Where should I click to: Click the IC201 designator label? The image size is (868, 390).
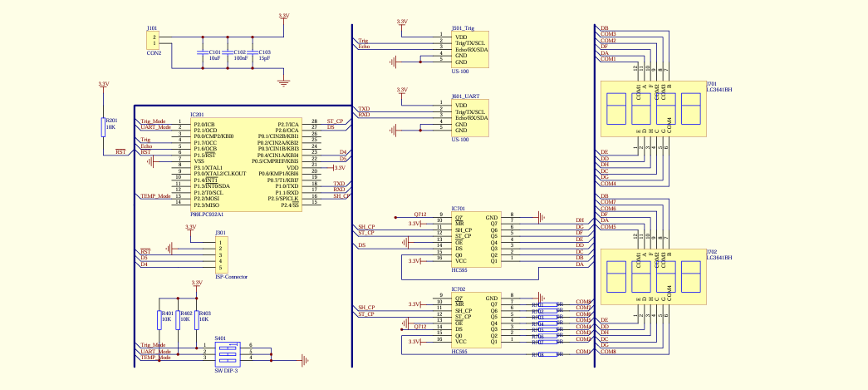tap(197, 113)
